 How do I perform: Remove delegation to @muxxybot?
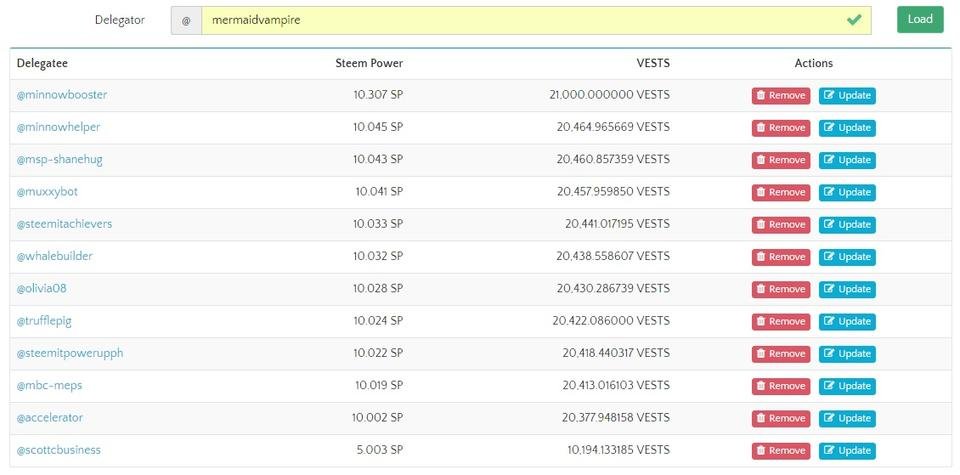(781, 193)
